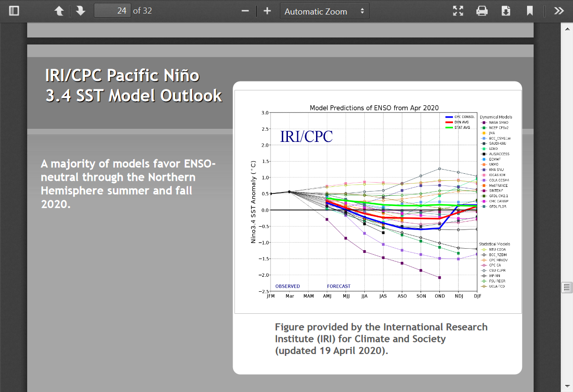
Task: Open the Automatic Zoom dropdown
Action: [x=324, y=11]
